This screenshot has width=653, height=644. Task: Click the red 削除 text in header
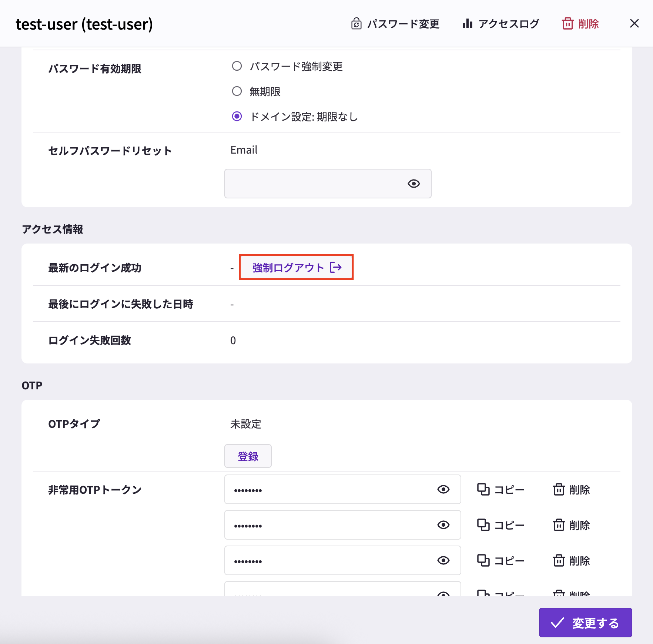point(588,24)
